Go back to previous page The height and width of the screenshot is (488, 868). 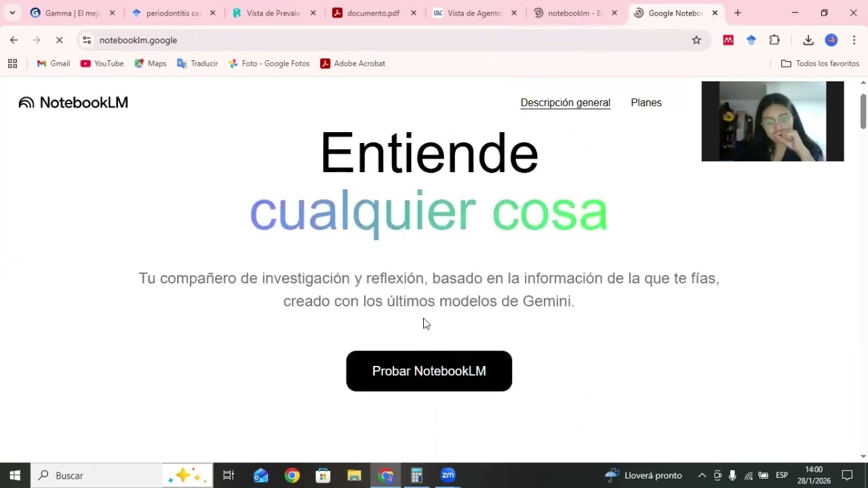(14, 40)
